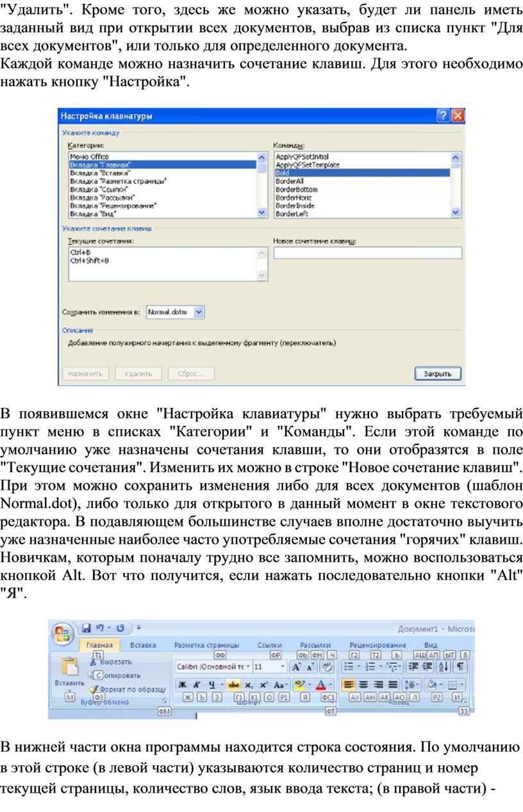Image resolution: width=523 pixels, height=812 pixels.
Task: Toggle Italic (К) formatting in ribbon
Action: point(197,684)
